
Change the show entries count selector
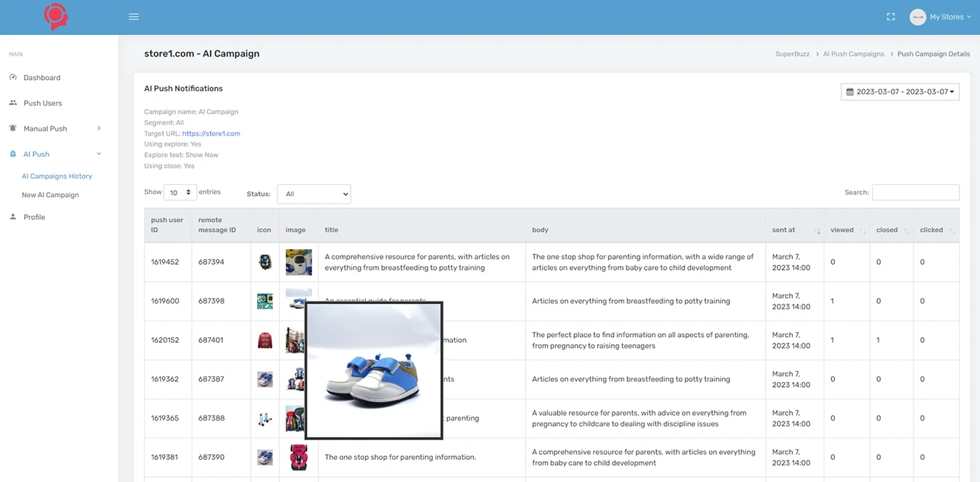coord(180,193)
